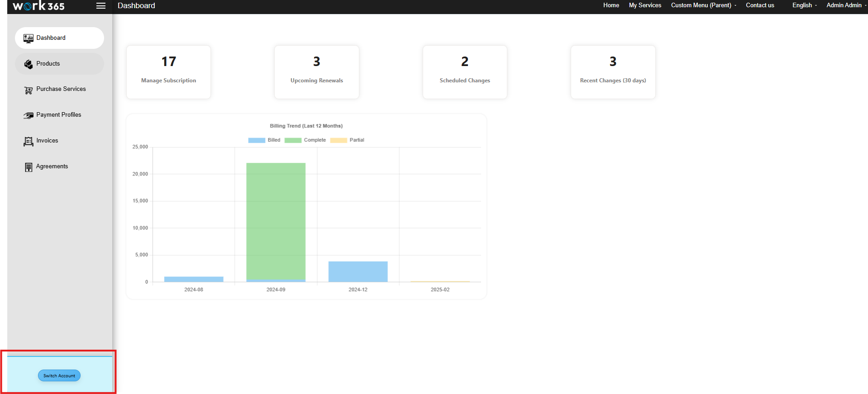Click the green 2024-09 Complete bar
This screenshot has width=868, height=394.
276,221
